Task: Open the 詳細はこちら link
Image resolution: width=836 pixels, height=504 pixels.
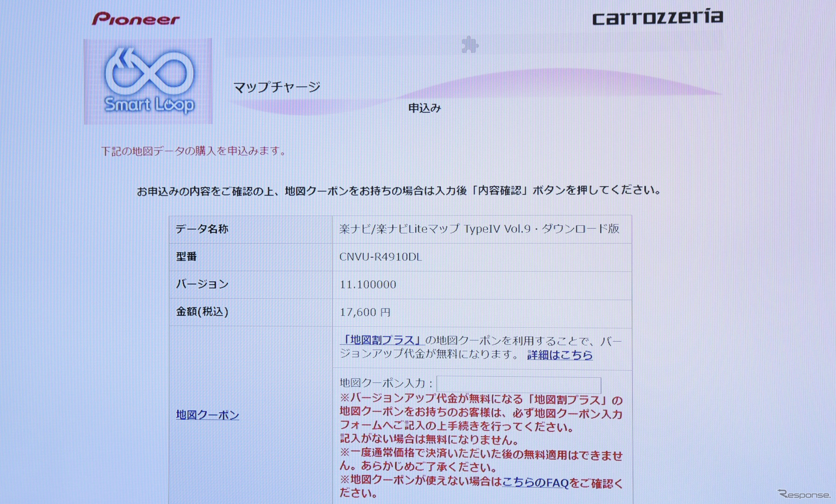Action: point(560,354)
